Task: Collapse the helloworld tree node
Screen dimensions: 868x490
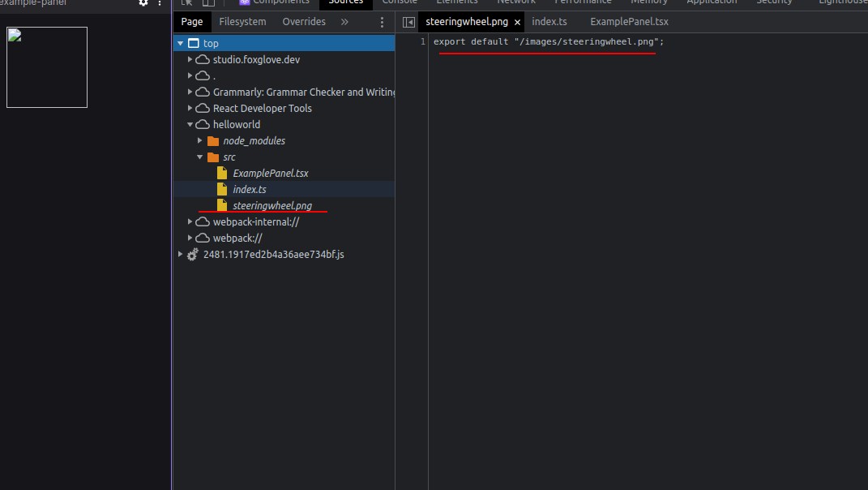Action: [x=189, y=124]
